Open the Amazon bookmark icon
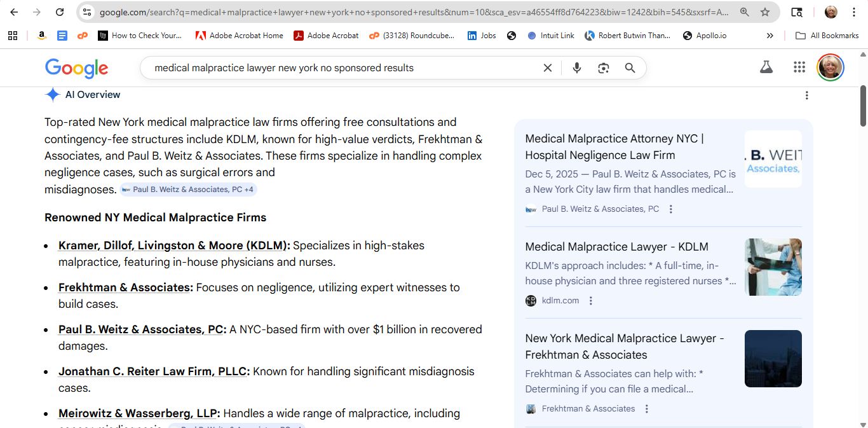Image resolution: width=868 pixels, height=428 pixels. [x=41, y=36]
